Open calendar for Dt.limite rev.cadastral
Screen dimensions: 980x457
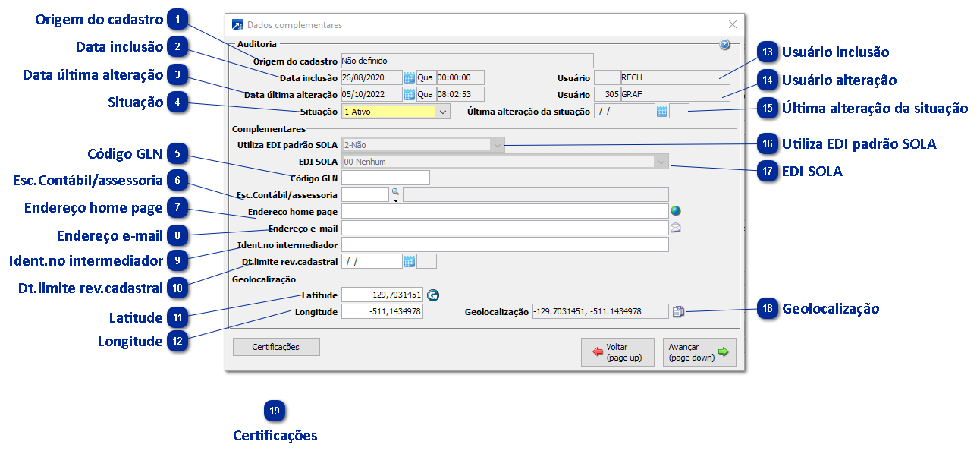click(410, 262)
